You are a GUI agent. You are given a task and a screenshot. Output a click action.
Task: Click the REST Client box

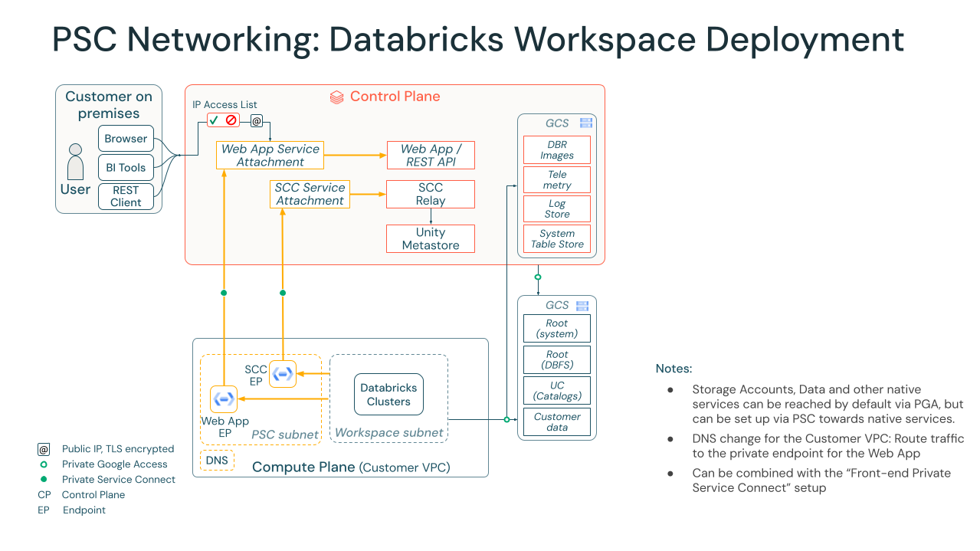click(126, 196)
